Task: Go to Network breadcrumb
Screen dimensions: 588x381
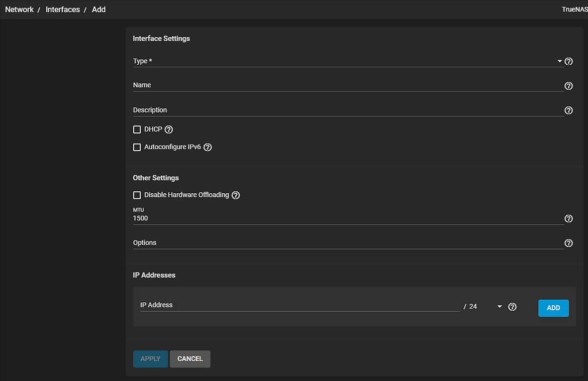Action: pos(19,10)
